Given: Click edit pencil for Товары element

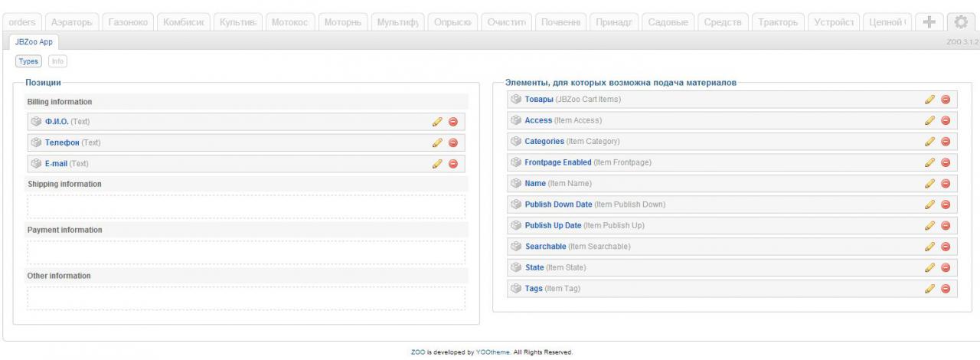Looking at the screenshot, I should click(x=929, y=100).
